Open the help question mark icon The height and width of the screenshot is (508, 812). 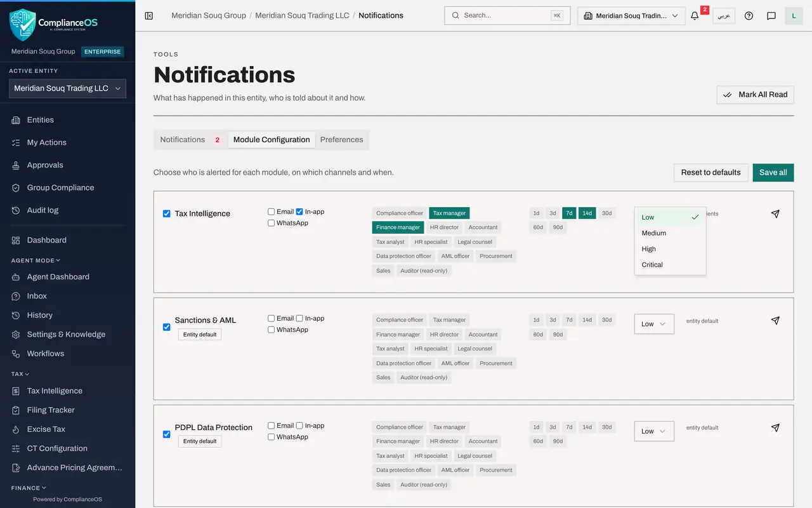[749, 16]
